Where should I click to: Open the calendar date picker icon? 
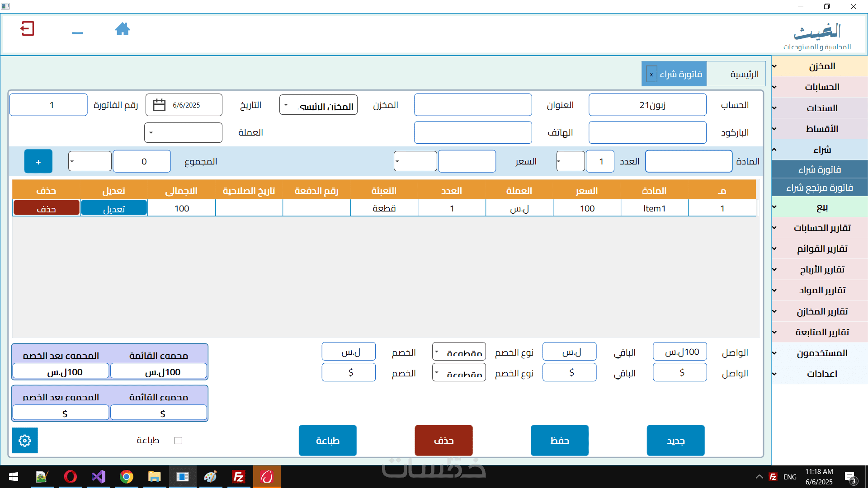click(x=159, y=105)
